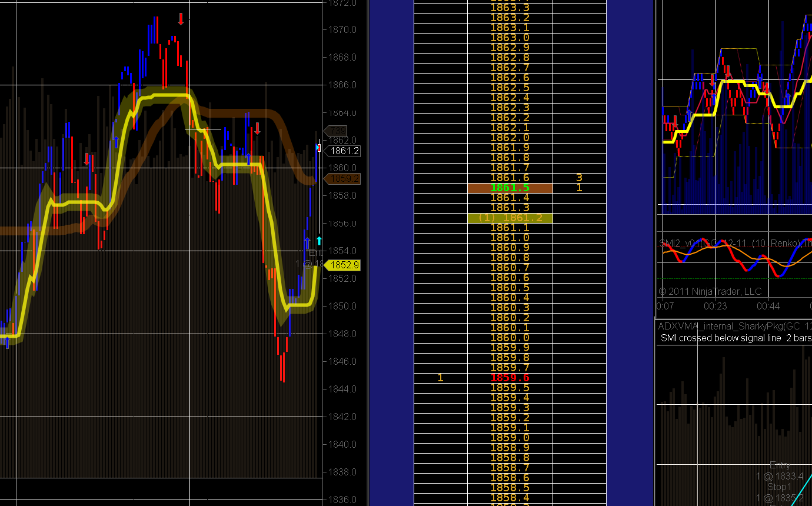Pick the 1861.9 ladder price
812x506 pixels.
pyautogui.click(x=510, y=148)
